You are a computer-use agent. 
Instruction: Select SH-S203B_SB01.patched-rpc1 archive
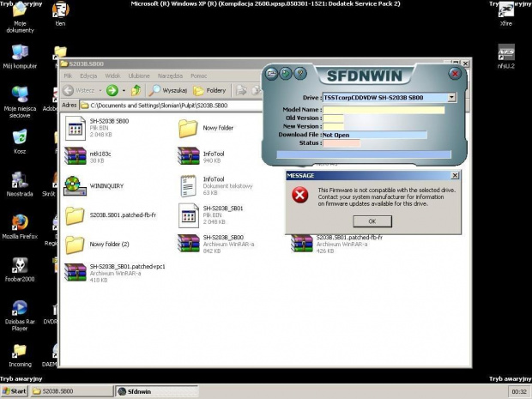(x=115, y=273)
